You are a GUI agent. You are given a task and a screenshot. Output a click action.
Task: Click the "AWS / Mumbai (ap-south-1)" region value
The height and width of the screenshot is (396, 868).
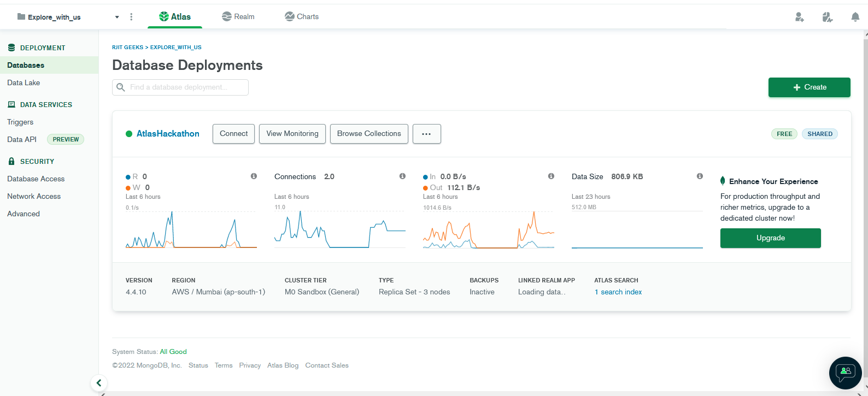point(219,292)
